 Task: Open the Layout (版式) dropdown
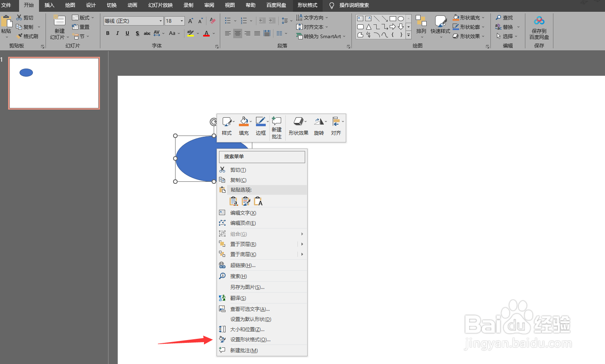[83, 17]
